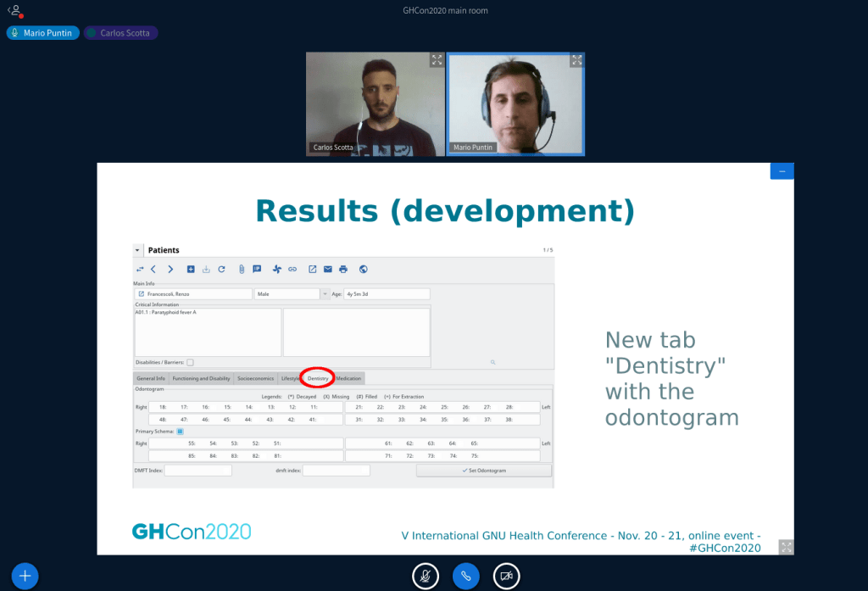
Task: Toggle the Primary Schema checkbox
Action: tap(180, 432)
